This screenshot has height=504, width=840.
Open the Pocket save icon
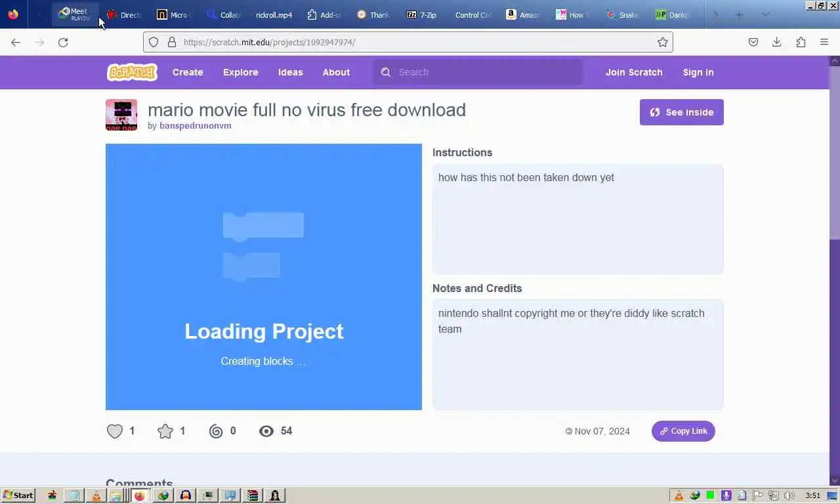click(753, 42)
